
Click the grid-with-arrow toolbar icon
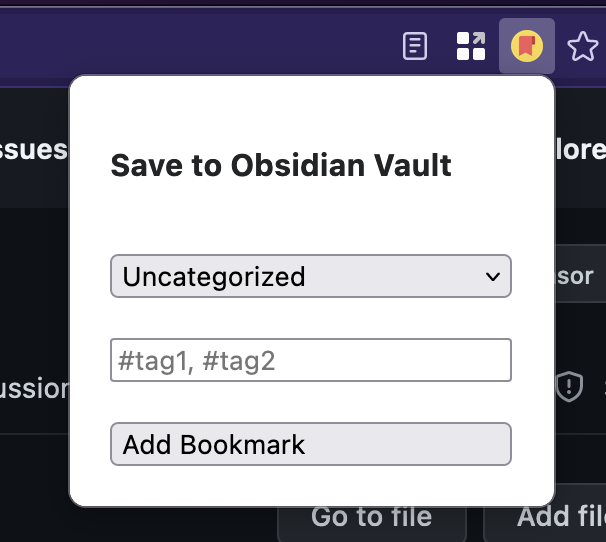(471, 46)
